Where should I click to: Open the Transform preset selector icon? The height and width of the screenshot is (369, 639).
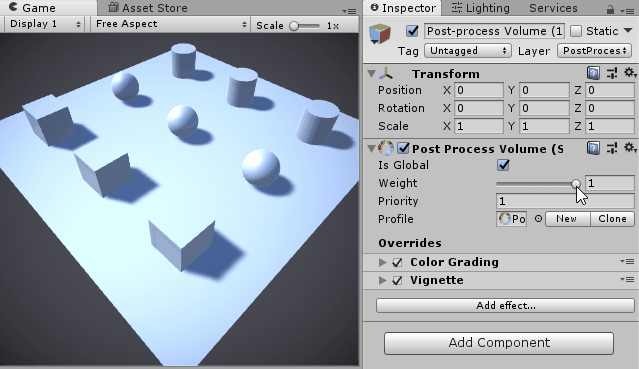click(x=612, y=73)
